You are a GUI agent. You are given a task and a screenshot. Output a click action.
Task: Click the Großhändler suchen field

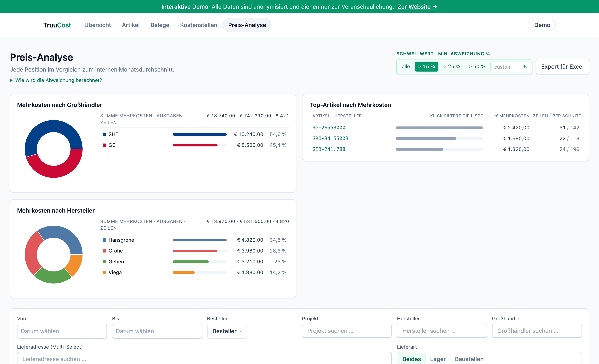tap(537, 331)
